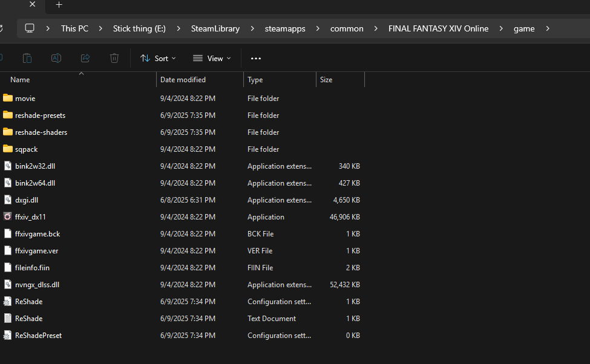Sort by Date modified column header
The width and height of the screenshot is (590, 364).
pyautogui.click(x=200, y=80)
